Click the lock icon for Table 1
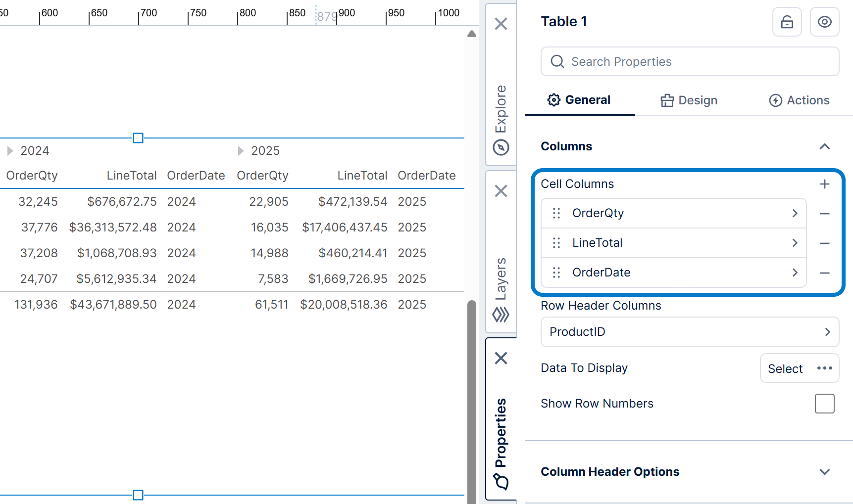Viewport: 853px width, 504px height. 787,22
